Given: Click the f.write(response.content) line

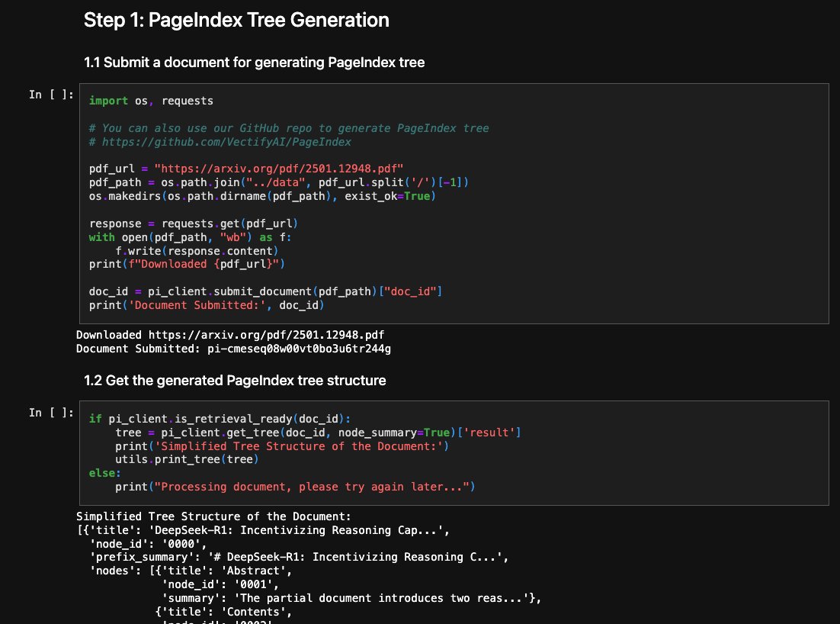Looking at the screenshot, I should pos(197,251).
